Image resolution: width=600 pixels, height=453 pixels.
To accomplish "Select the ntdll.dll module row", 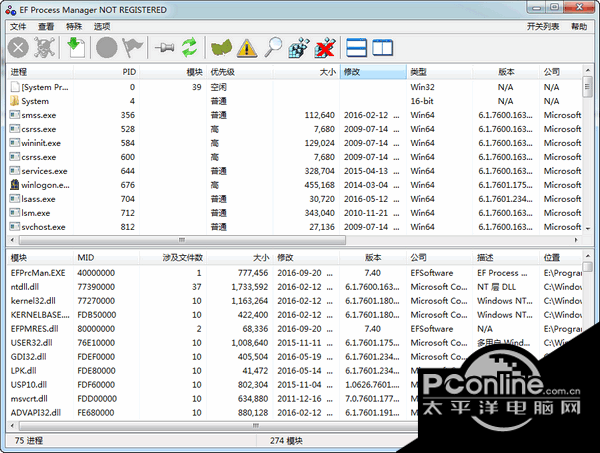I will pyautogui.click(x=294, y=287).
